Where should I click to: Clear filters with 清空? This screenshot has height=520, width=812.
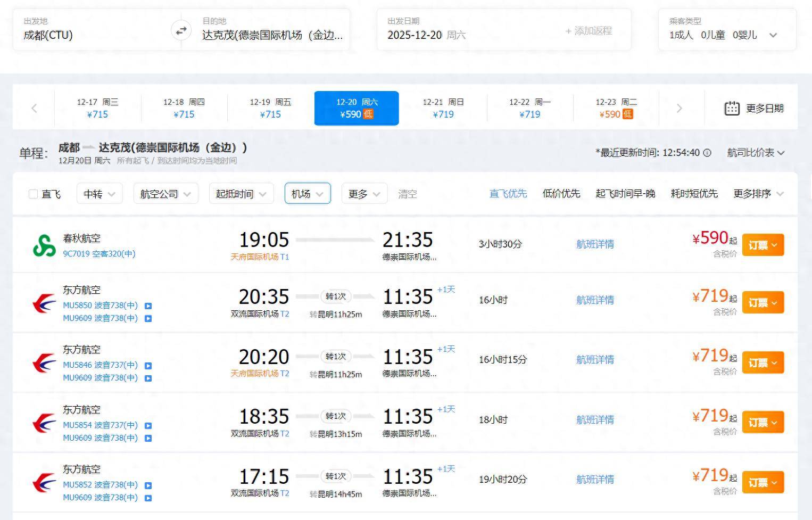click(x=408, y=194)
